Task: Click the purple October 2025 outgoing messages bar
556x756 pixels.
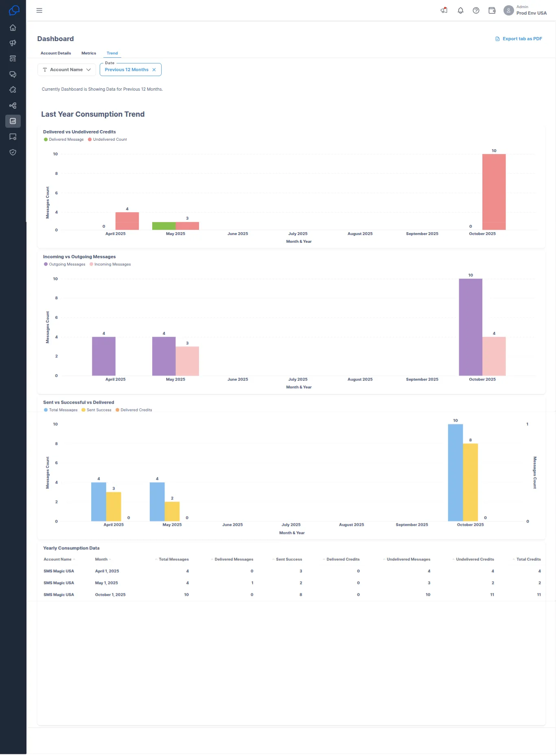Action: pyautogui.click(x=471, y=327)
